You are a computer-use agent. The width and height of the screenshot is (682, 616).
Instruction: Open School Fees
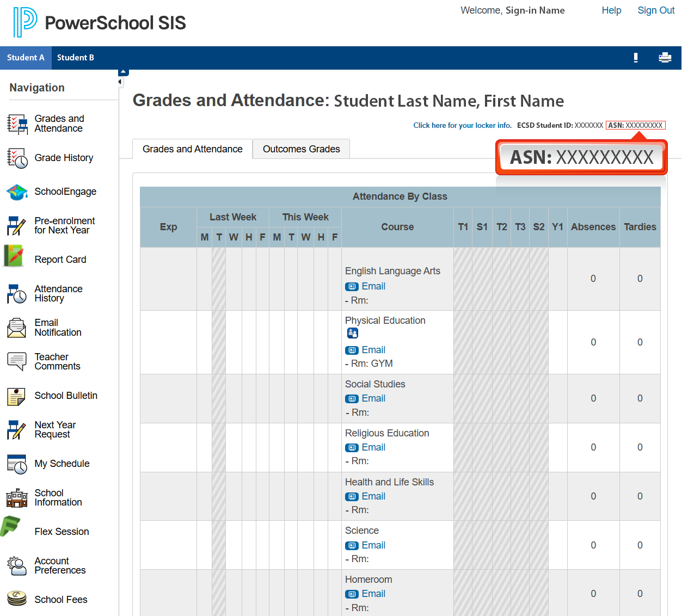click(60, 599)
